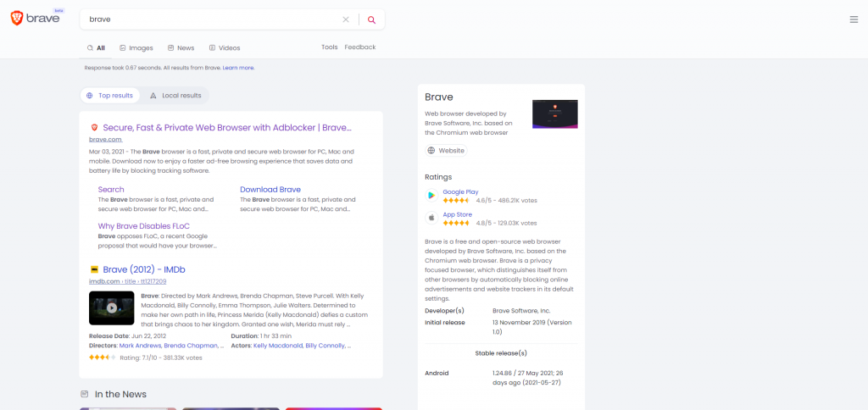Open the Download Brave link
The image size is (868, 410).
pos(270,190)
